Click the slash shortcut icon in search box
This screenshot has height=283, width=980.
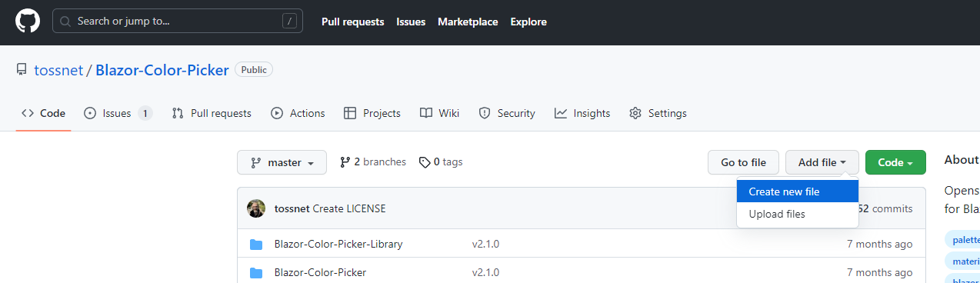(290, 22)
